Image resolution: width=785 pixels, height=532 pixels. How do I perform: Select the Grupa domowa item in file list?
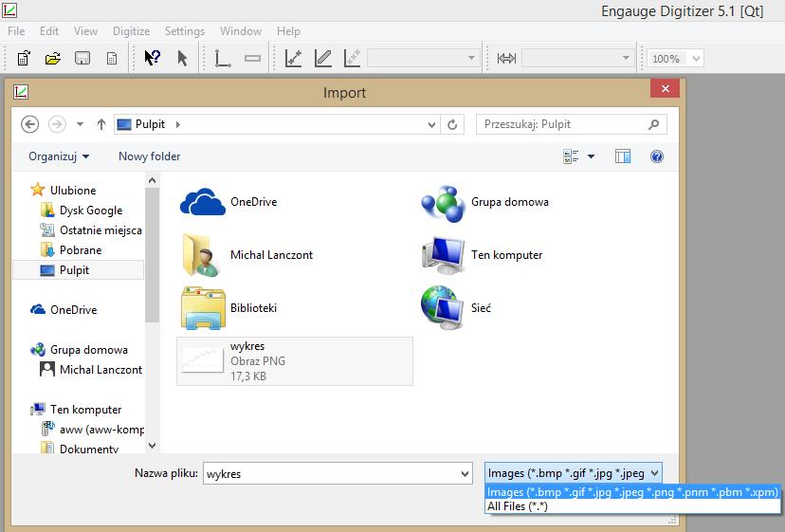[484, 202]
